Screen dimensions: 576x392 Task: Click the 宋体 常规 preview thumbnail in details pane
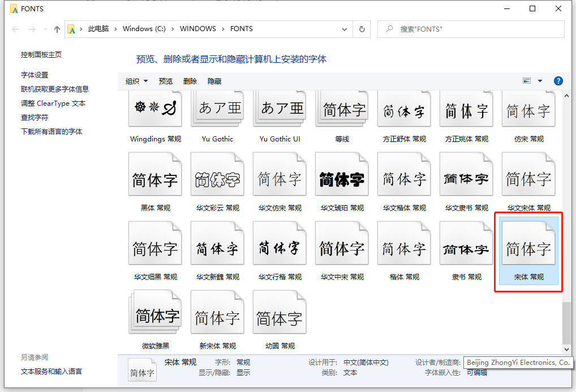(142, 370)
